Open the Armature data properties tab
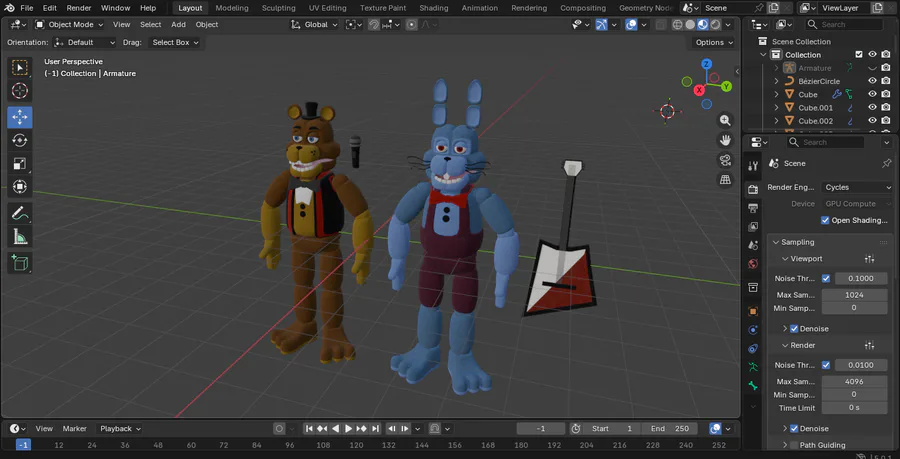 pyautogui.click(x=753, y=367)
